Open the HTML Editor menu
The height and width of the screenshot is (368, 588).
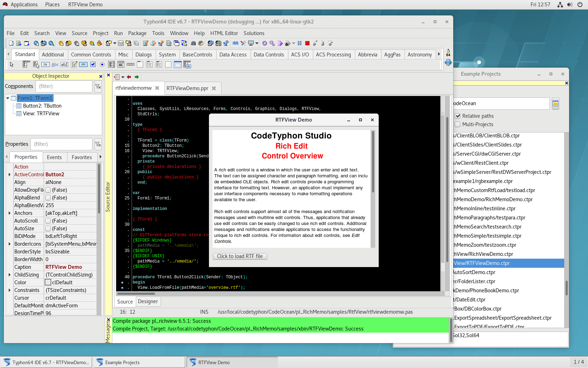tap(224, 33)
